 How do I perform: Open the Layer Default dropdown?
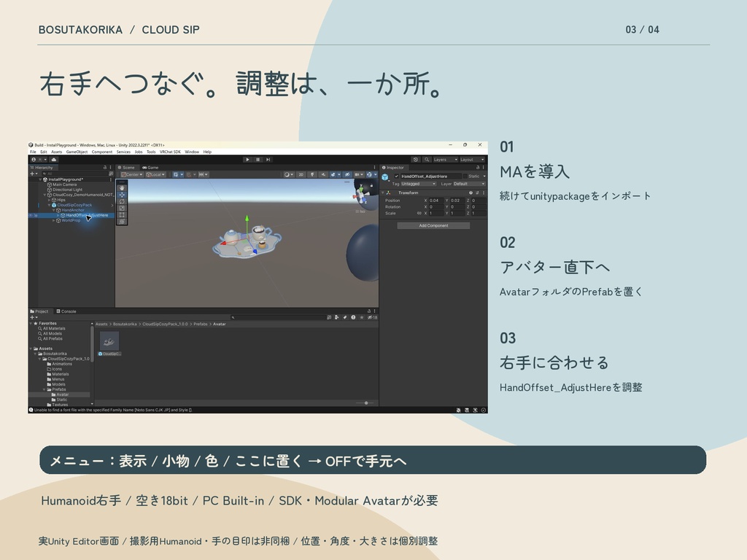pyautogui.click(x=469, y=184)
